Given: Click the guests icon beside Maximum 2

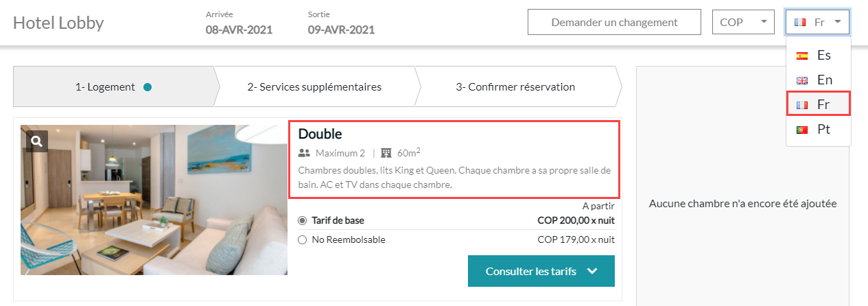Looking at the screenshot, I should (305, 153).
